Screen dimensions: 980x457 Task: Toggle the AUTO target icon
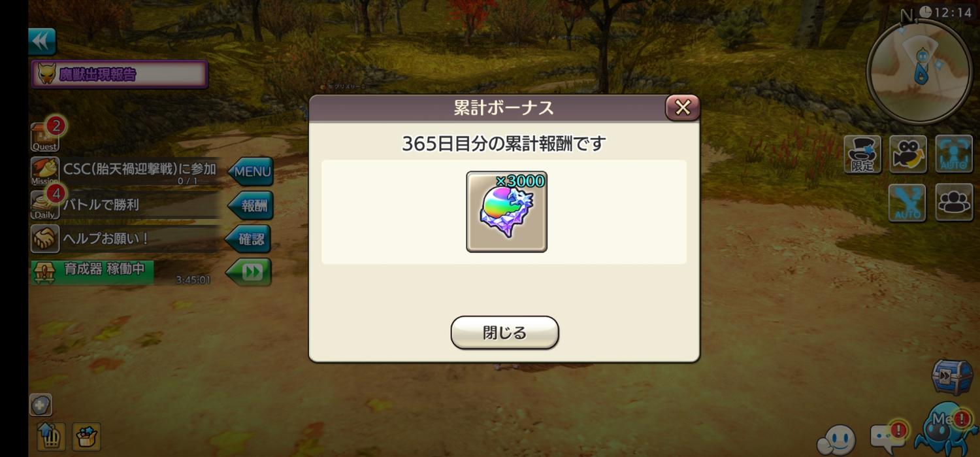954,154
